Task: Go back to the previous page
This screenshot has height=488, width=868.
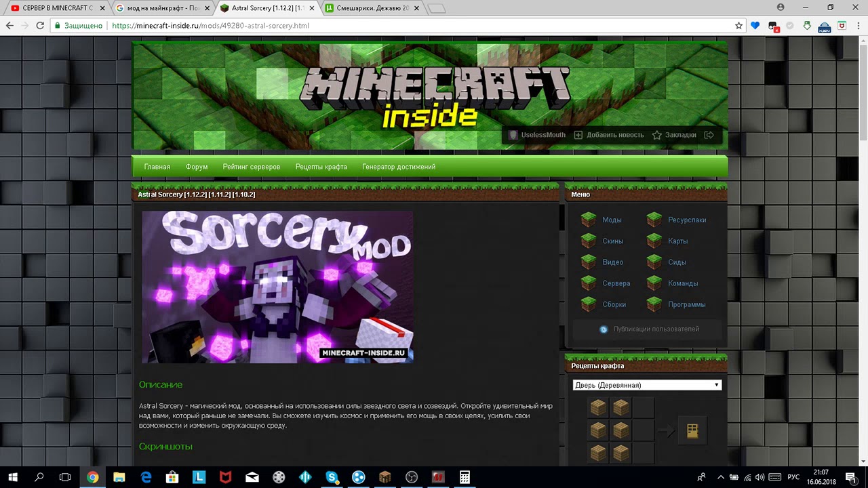Action: (x=9, y=26)
